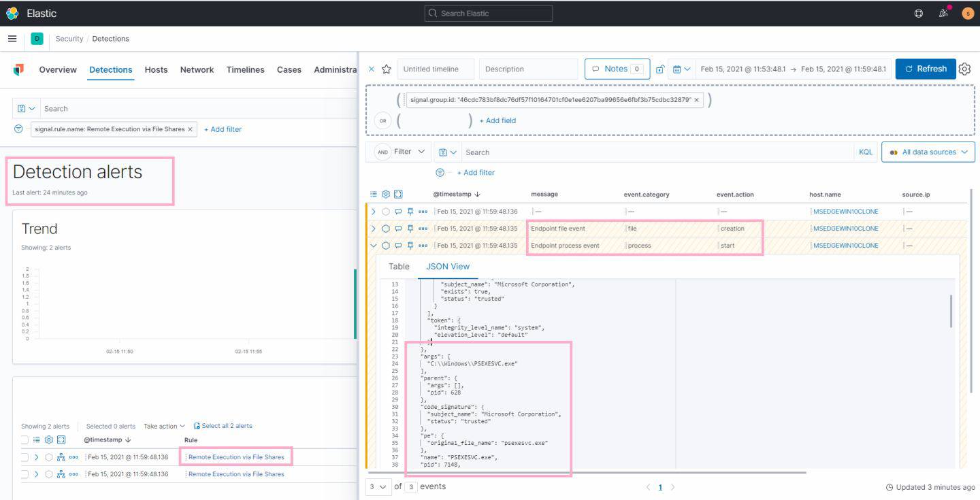The image size is (980, 500).
Task: Open the timeline events settings gear
Action: [x=386, y=194]
